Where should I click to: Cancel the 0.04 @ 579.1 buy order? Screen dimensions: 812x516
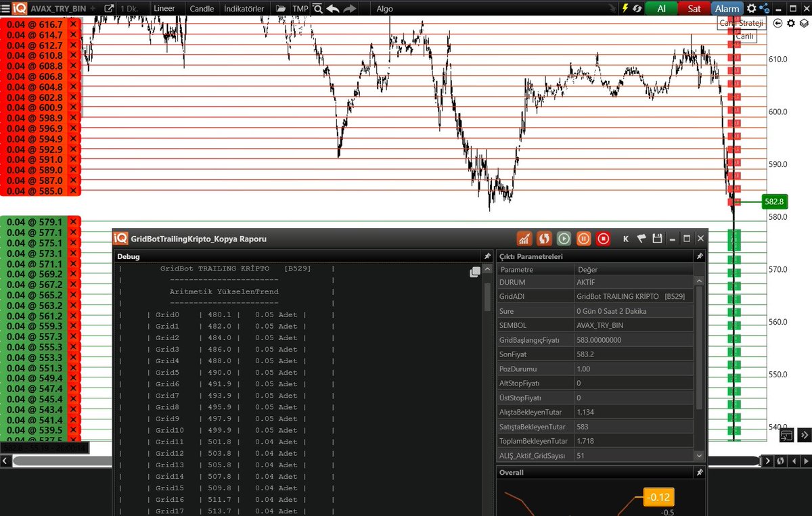click(73, 222)
